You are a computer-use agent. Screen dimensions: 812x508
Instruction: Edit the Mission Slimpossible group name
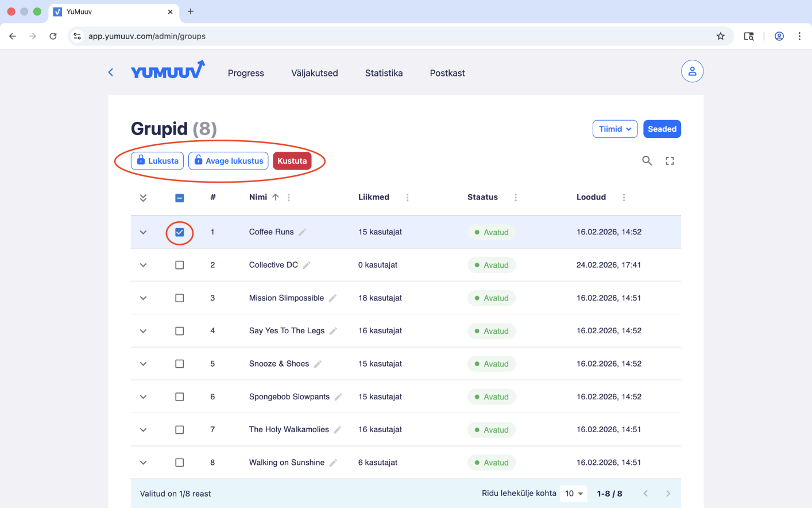[332, 298]
